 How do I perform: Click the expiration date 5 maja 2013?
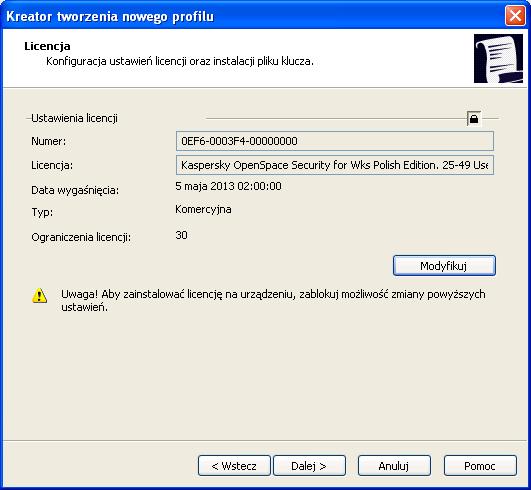click(228, 186)
